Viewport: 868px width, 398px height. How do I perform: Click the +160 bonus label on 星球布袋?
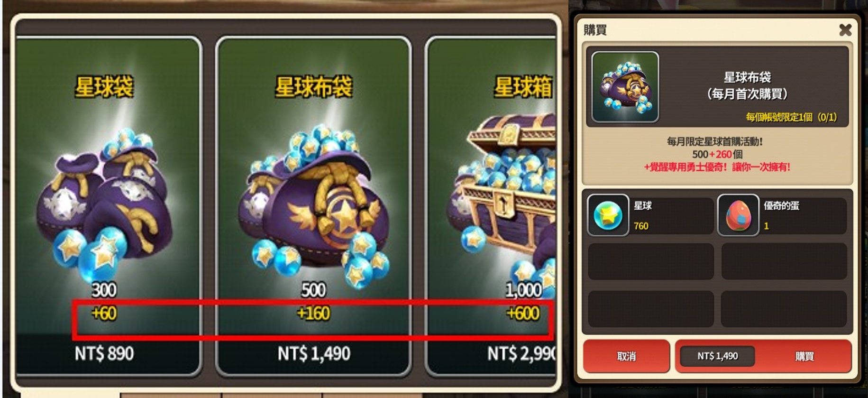tap(313, 313)
